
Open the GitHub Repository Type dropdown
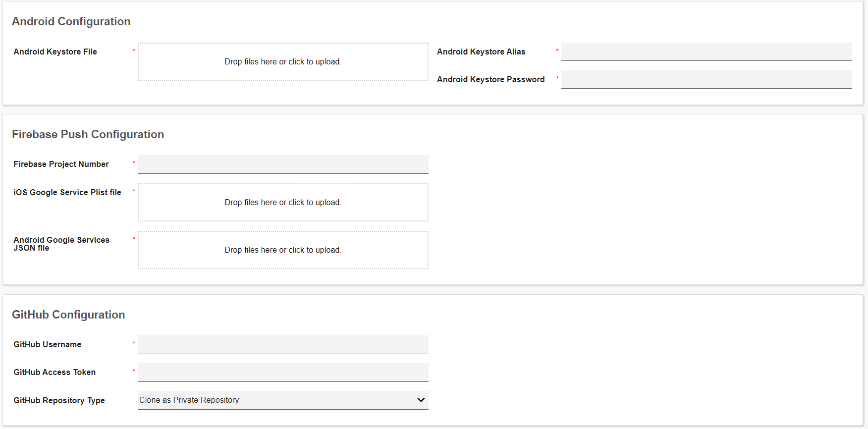(x=283, y=400)
